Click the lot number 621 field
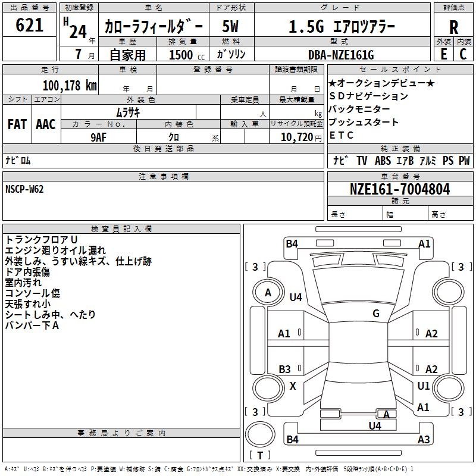Image resolution: width=476 pixels, height=476 pixels. coord(29,24)
